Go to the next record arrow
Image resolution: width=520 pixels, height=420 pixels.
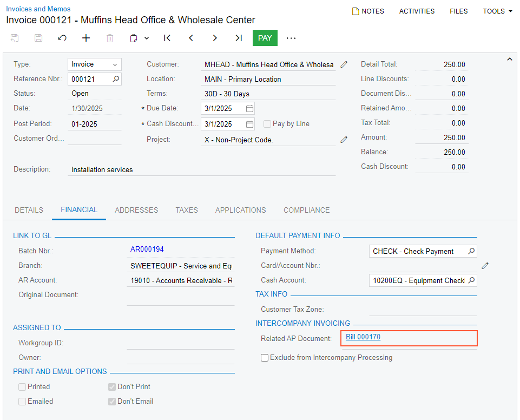215,38
